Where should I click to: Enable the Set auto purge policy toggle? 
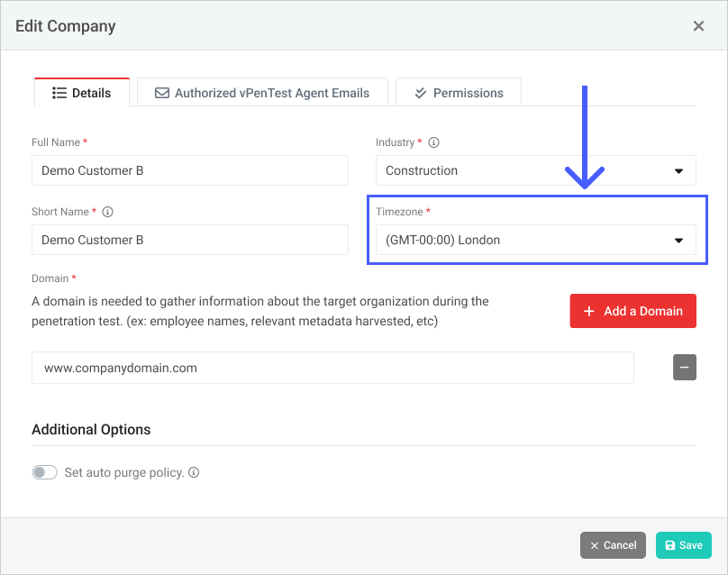pos(44,472)
